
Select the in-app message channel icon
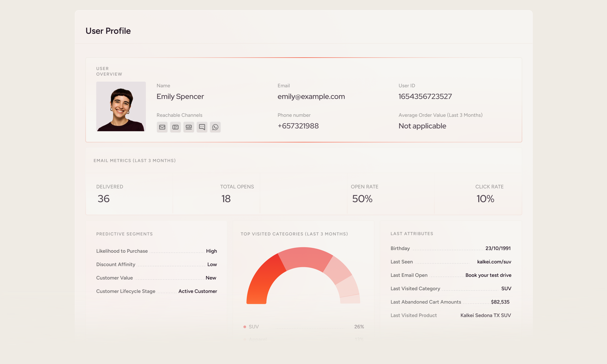(176, 127)
